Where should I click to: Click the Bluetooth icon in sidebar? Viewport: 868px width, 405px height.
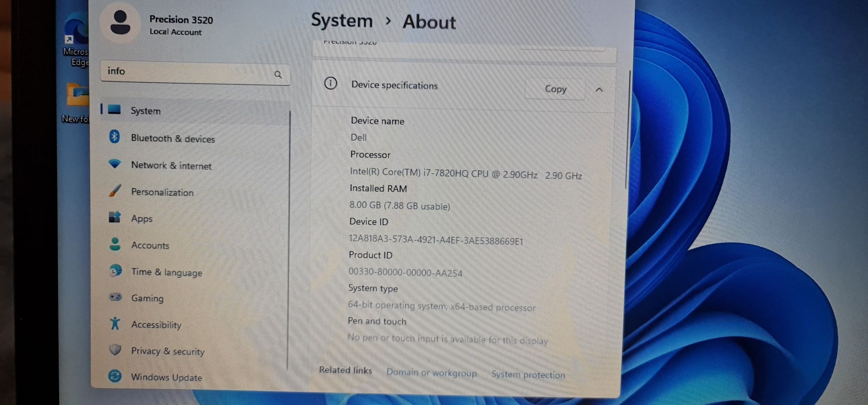[x=115, y=137]
